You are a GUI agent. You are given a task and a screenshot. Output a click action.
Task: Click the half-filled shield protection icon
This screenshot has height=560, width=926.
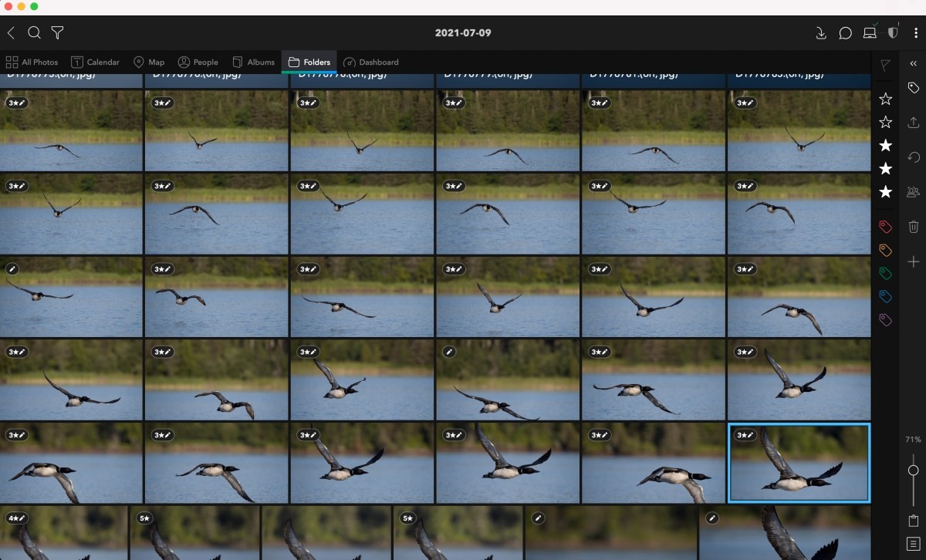[893, 33]
